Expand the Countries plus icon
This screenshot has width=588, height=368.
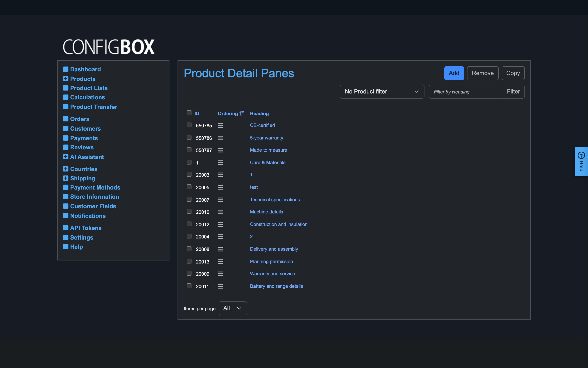[x=66, y=169]
